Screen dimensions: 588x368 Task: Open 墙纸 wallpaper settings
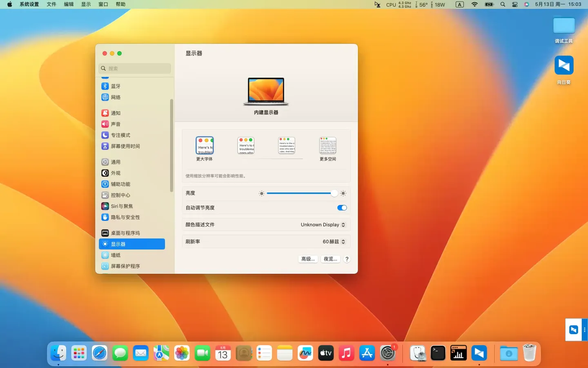tap(116, 255)
